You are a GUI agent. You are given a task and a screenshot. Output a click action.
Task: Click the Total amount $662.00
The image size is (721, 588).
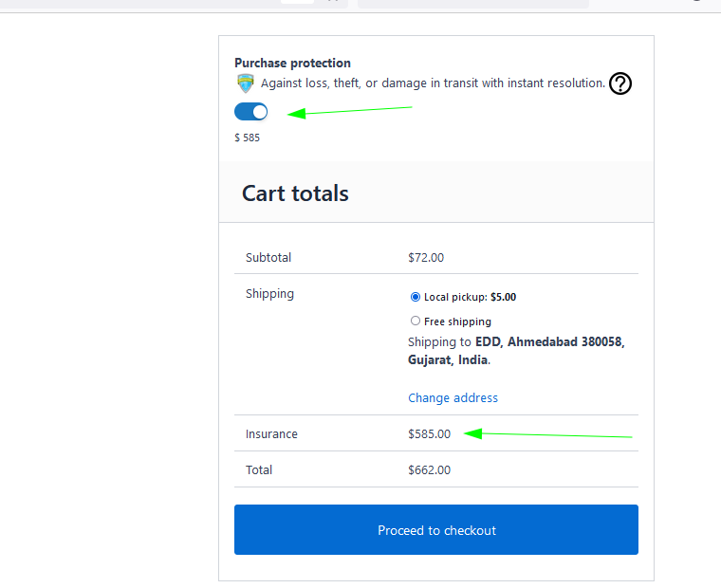(429, 469)
